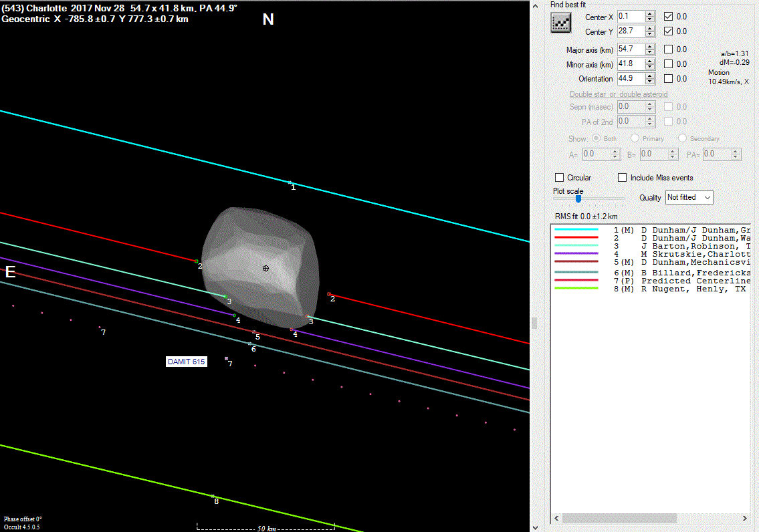
Task: Click the panel scroll up arrow
Action: point(536,6)
